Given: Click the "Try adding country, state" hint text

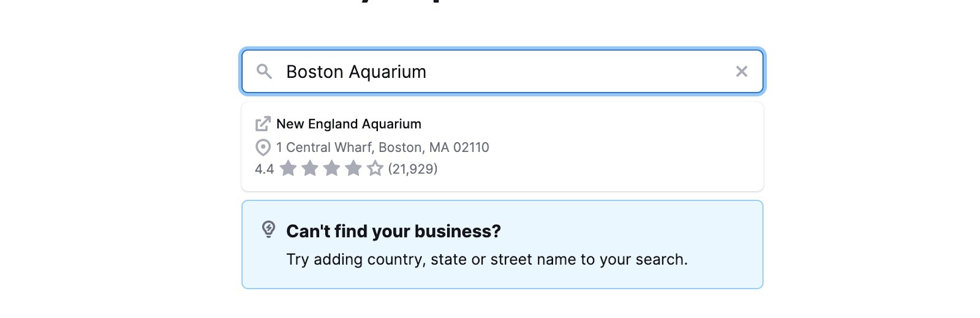Looking at the screenshot, I should click(x=486, y=259).
